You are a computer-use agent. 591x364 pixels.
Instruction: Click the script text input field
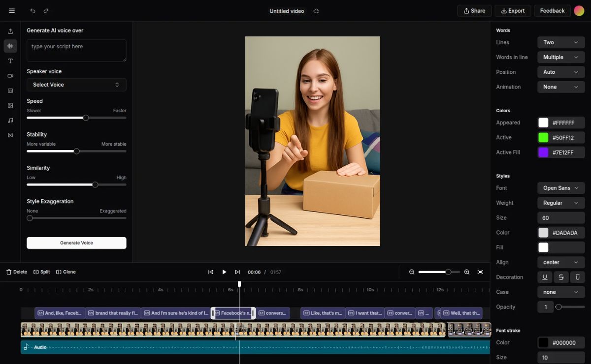[76, 51]
